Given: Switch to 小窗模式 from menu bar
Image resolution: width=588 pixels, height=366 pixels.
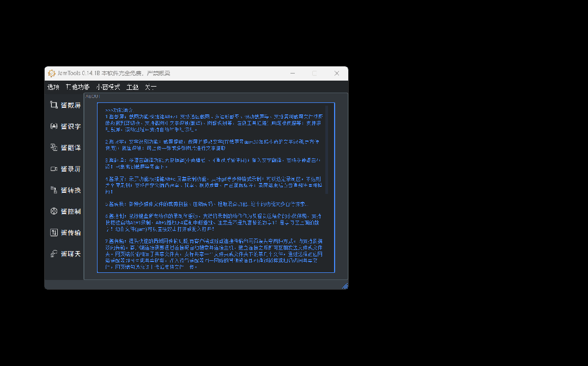Looking at the screenshot, I should (x=108, y=87).
